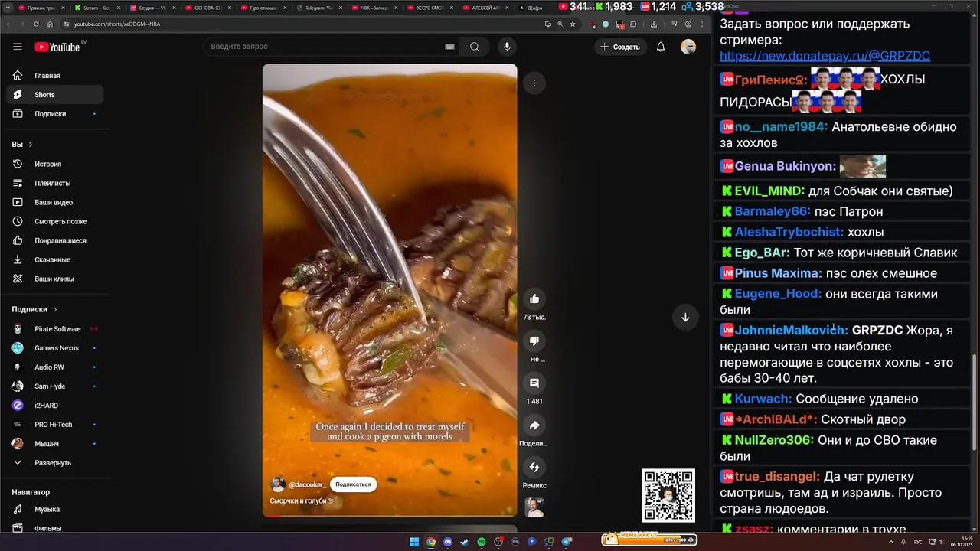Click username EVIL_MIND in chat
This screenshot has width=980, height=551.
[x=768, y=191]
